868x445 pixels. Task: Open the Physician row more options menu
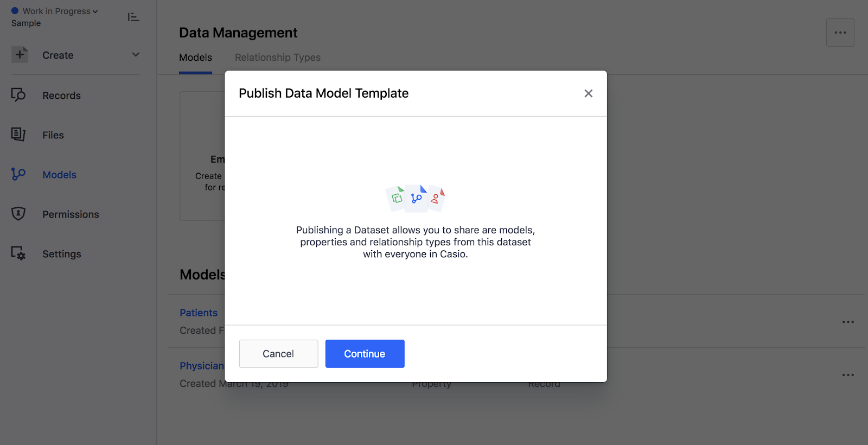848,375
